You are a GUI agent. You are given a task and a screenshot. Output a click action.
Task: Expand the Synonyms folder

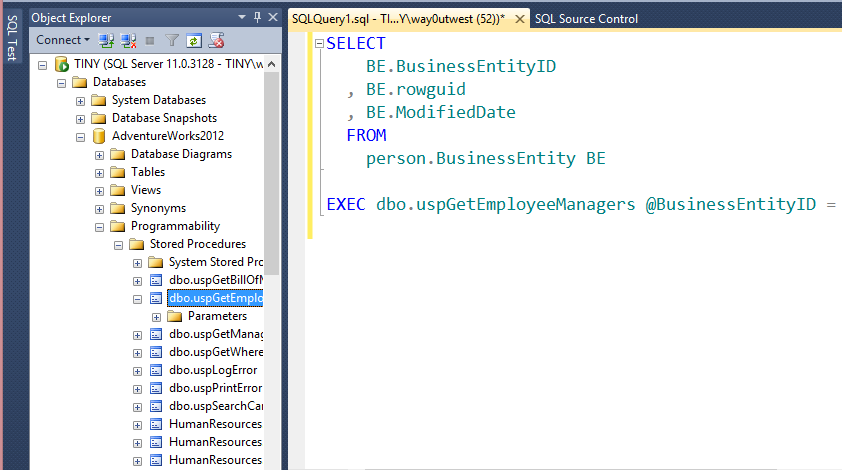(99, 209)
